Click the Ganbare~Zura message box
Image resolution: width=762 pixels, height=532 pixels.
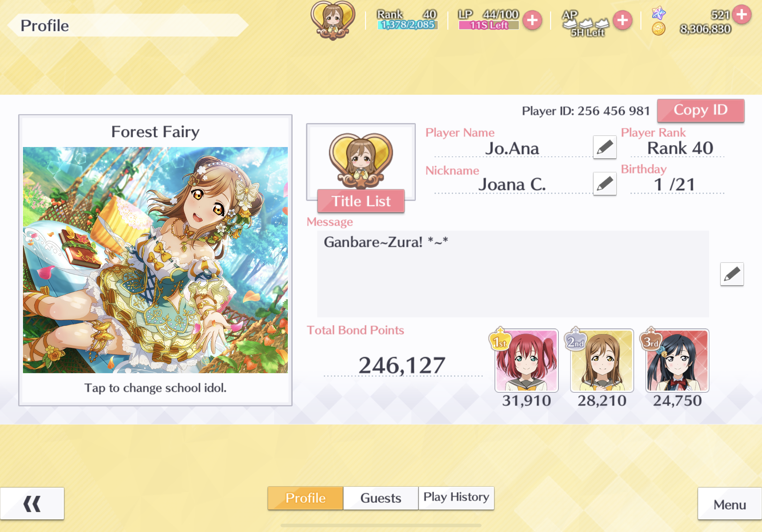(x=513, y=274)
